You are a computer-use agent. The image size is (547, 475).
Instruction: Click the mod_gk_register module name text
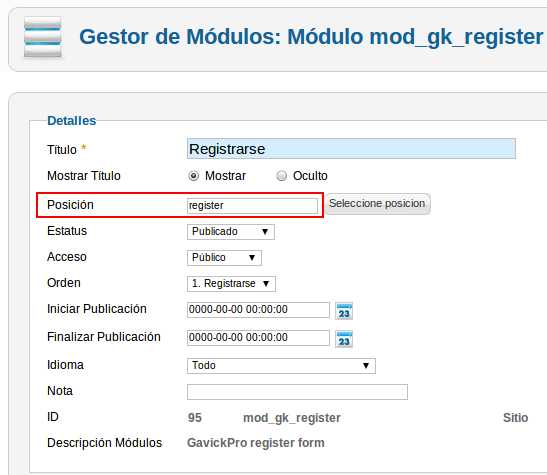(x=292, y=418)
